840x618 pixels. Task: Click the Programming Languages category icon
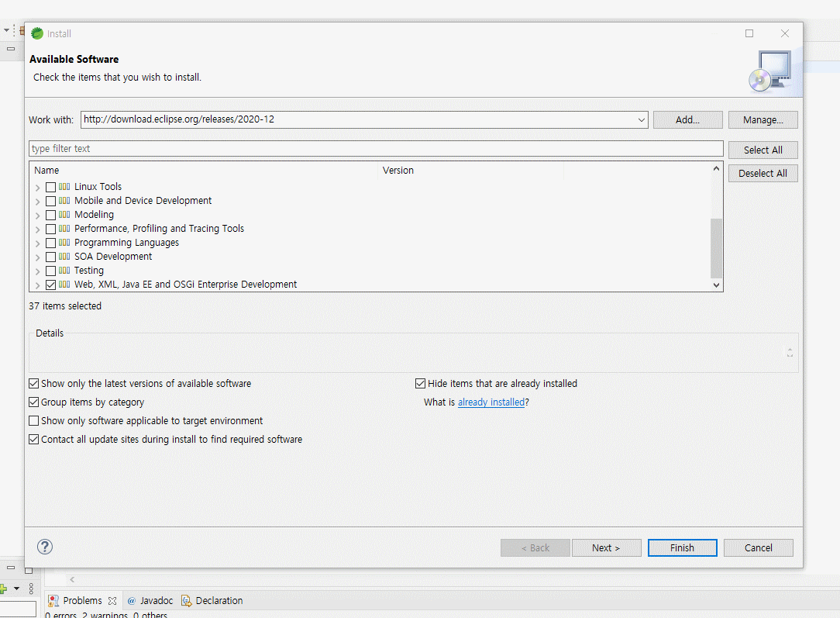pos(64,242)
